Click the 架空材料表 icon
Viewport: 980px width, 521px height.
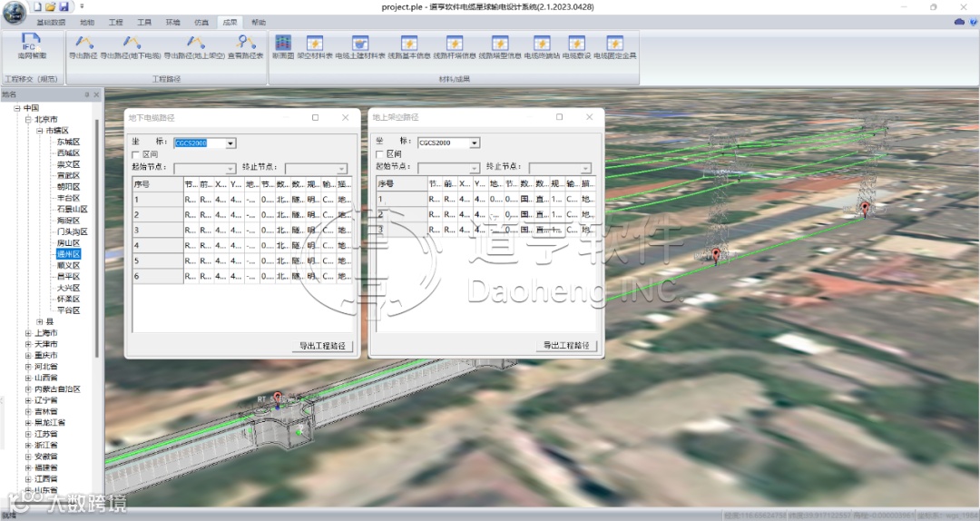[x=315, y=44]
